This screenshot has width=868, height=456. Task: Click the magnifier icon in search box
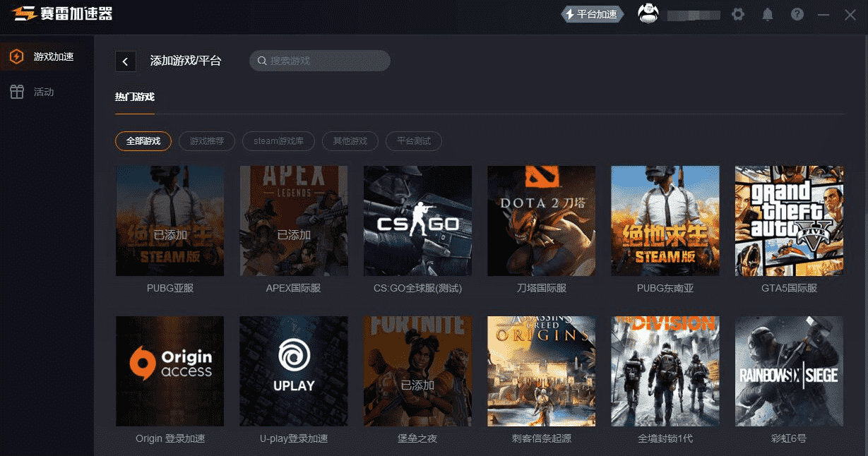tap(262, 61)
